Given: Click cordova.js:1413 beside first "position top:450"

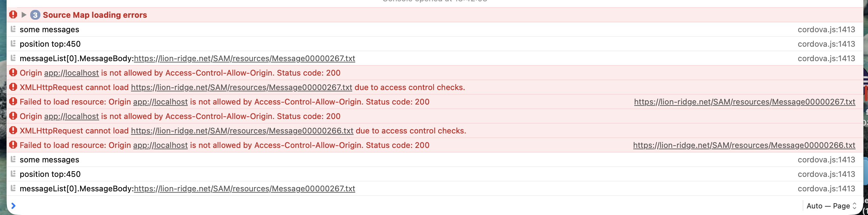Looking at the screenshot, I should pyautogui.click(x=826, y=44).
